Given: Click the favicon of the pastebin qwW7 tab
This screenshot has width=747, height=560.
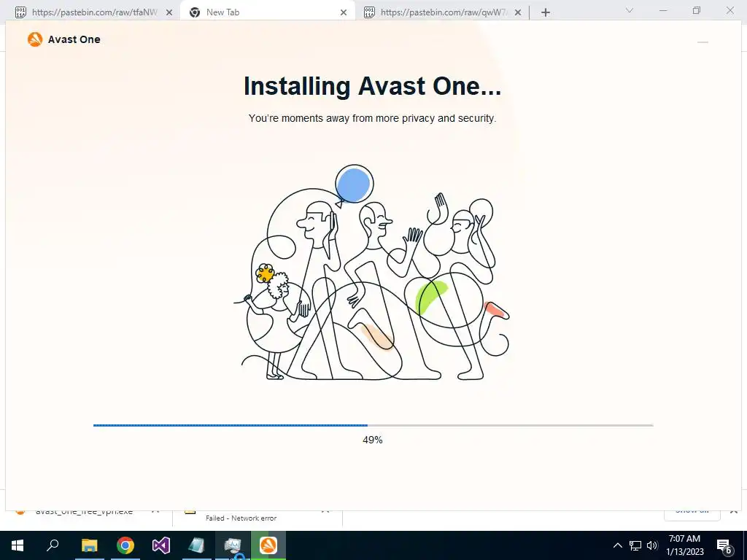Looking at the screenshot, I should [x=369, y=12].
